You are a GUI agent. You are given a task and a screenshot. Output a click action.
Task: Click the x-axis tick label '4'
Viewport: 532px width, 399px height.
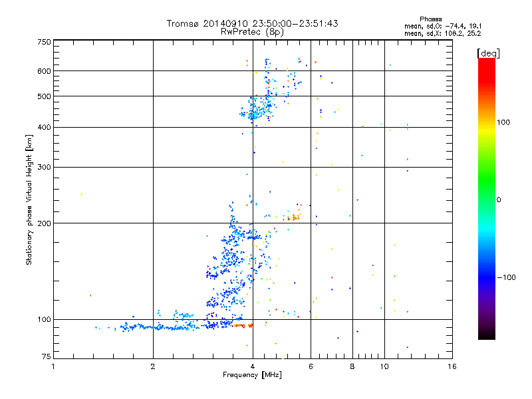(253, 366)
